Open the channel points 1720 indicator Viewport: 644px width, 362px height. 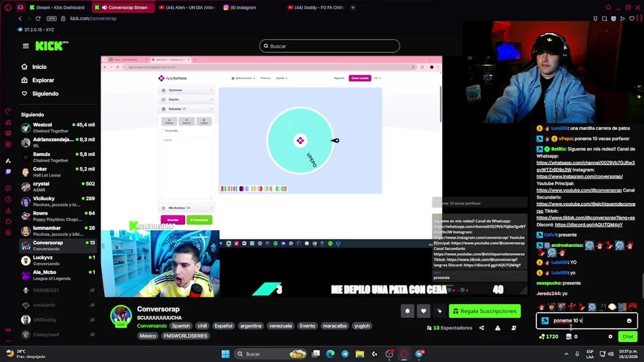pos(548,337)
